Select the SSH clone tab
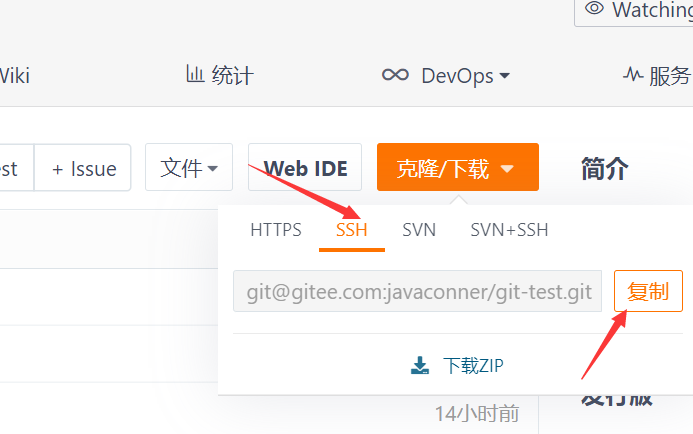Image resolution: width=693 pixels, height=434 pixels. (352, 230)
